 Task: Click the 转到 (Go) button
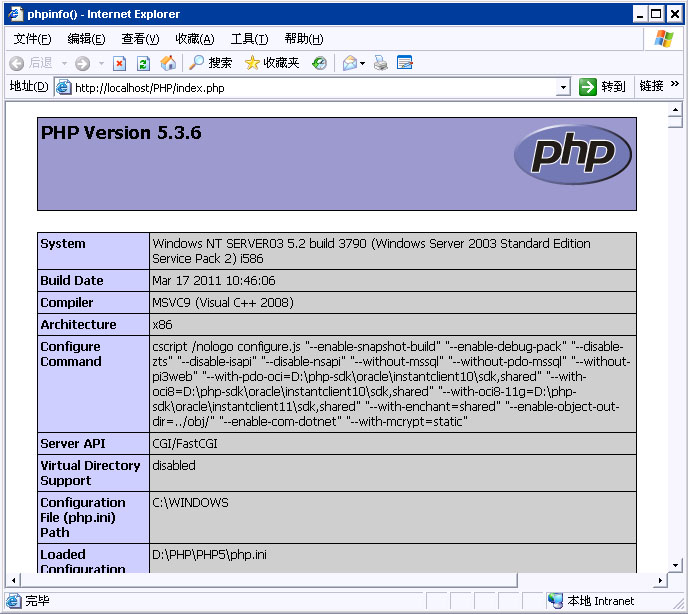603,87
